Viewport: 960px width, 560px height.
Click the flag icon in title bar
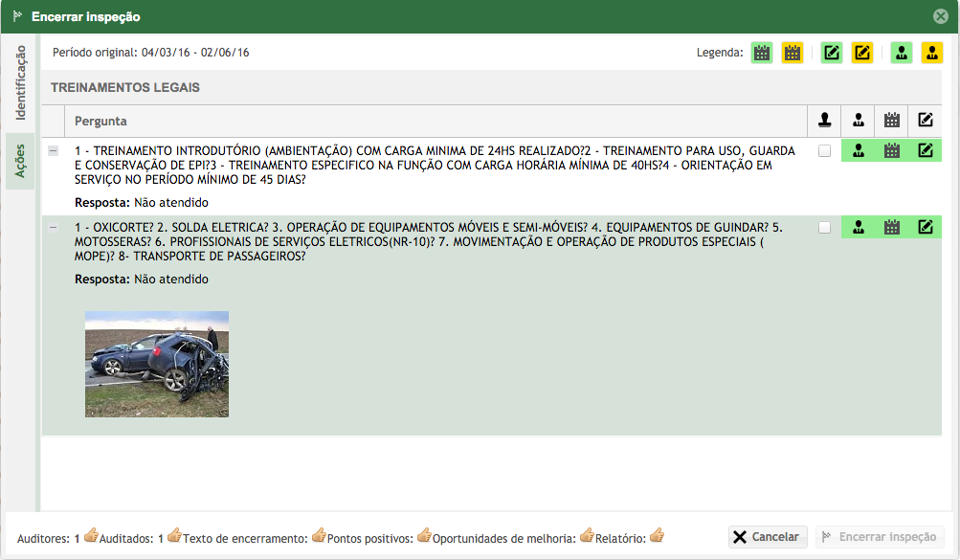[18, 16]
